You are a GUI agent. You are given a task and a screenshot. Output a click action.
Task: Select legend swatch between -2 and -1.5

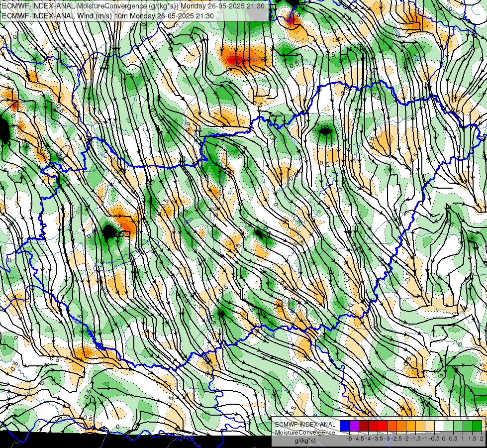(411, 426)
